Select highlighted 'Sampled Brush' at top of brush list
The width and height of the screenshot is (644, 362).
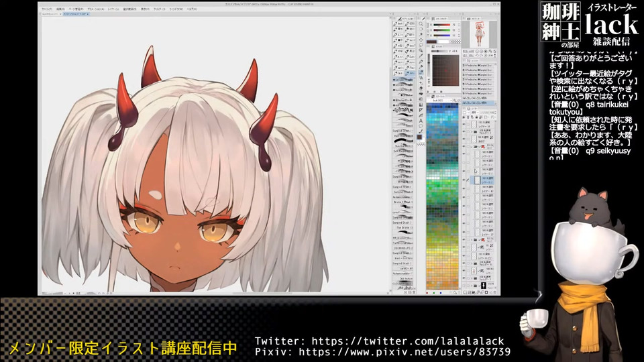click(x=403, y=80)
